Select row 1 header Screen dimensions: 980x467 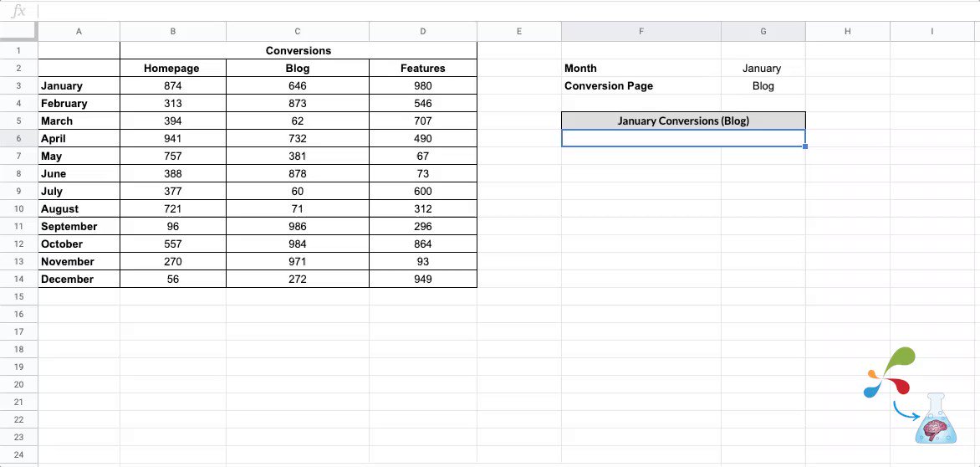(x=18, y=51)
